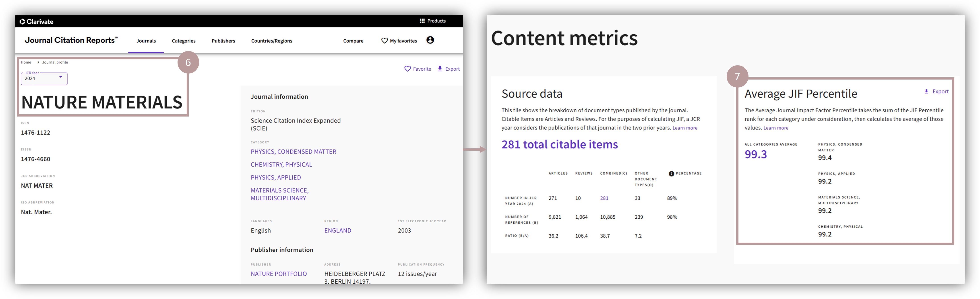Select ISO abbreviation Nat. Mater.
This screenshot has height=299, width=980.
click(36, 212)
